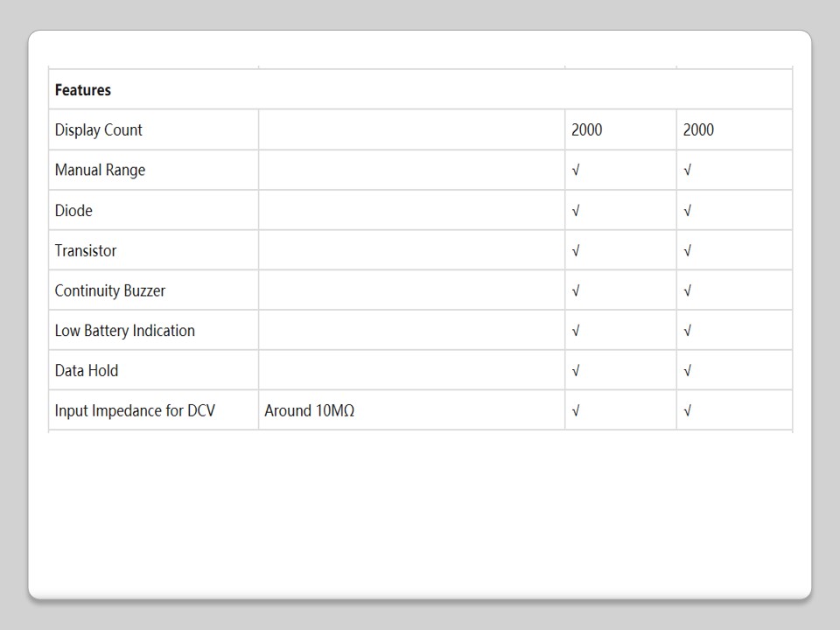This screenshot has height=630, width=840.
Task: Click last check mark in Low Battery Indication row
Action: tap(688, 331)
